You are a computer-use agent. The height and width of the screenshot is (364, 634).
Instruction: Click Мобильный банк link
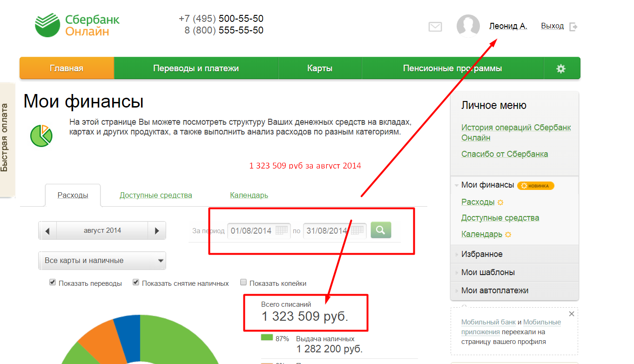pyautogui.click(x=488, y=322)
